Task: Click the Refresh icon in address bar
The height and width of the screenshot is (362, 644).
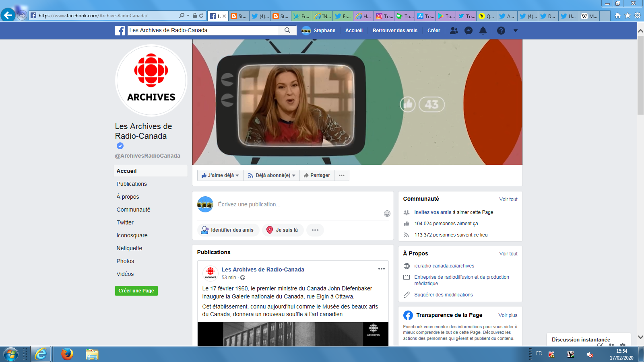Action: click(201, 16)
